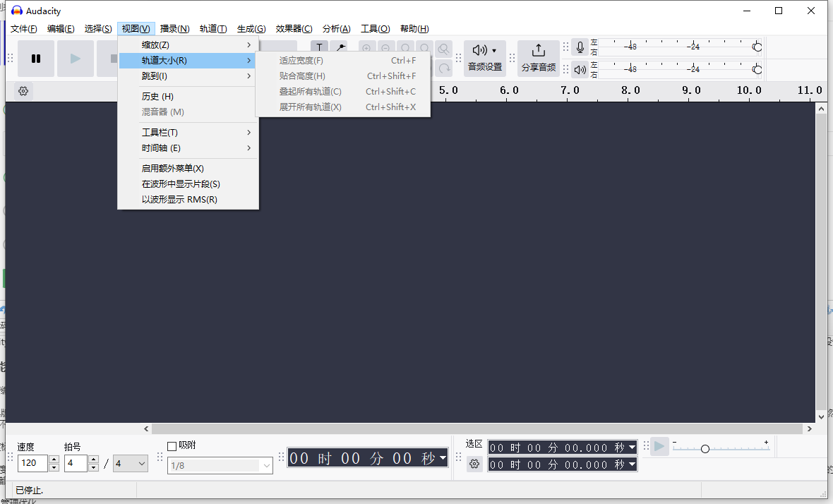
Task: Click the 7.0 mark on timeline ruler
Action: click(570, 90)
